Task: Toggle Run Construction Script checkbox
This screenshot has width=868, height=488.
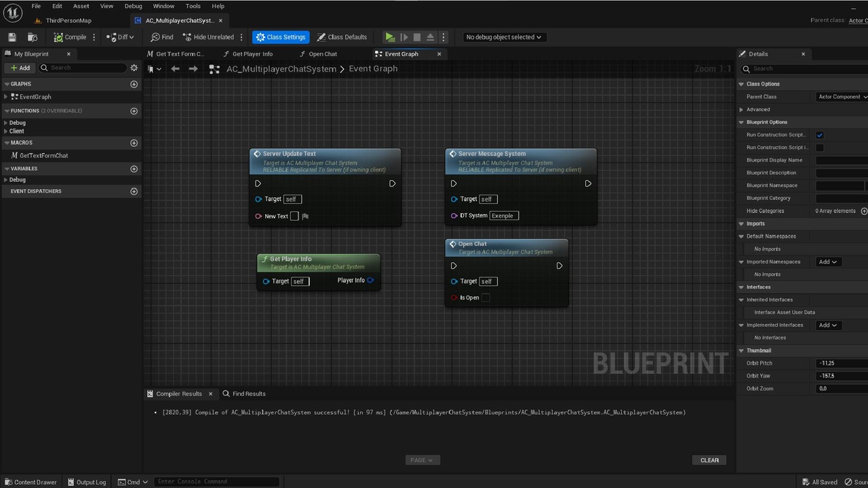Action: 820,135
